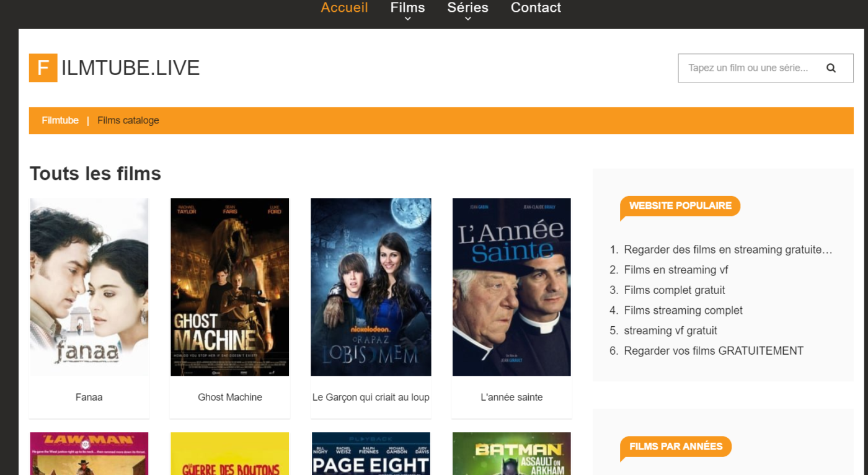
Task: Open the Films top menu item
Action: (407, 7)
